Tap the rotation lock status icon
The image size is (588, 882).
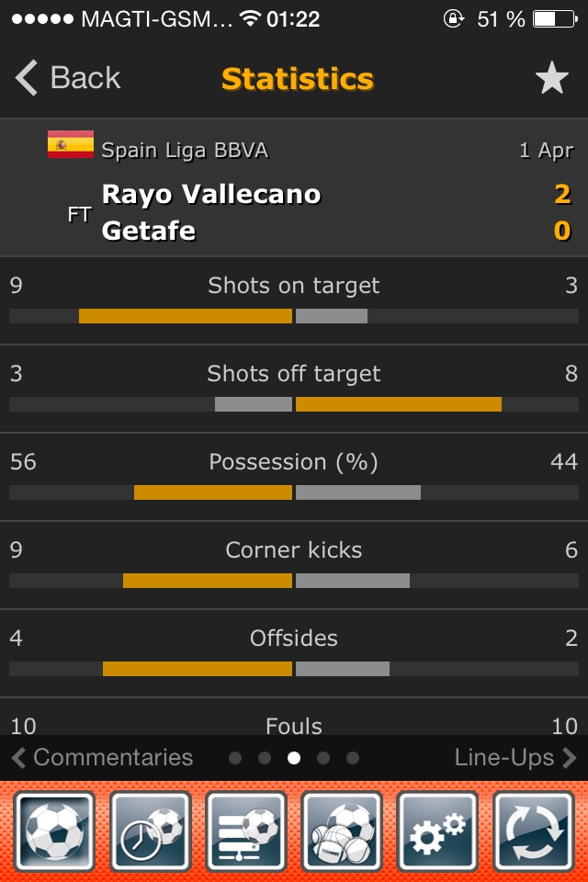pyautogui.click(x=453, y=19)
